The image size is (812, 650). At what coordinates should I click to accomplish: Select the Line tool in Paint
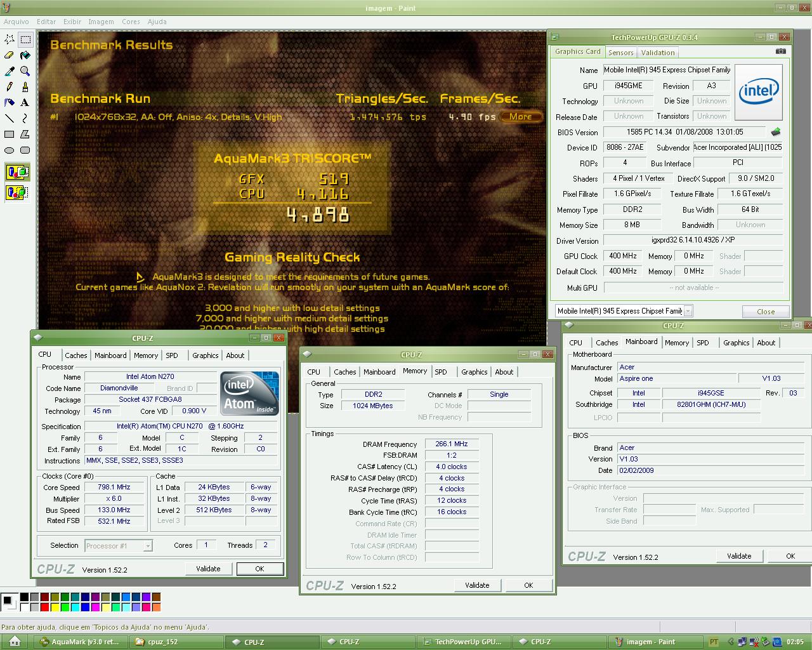point(10,118)
